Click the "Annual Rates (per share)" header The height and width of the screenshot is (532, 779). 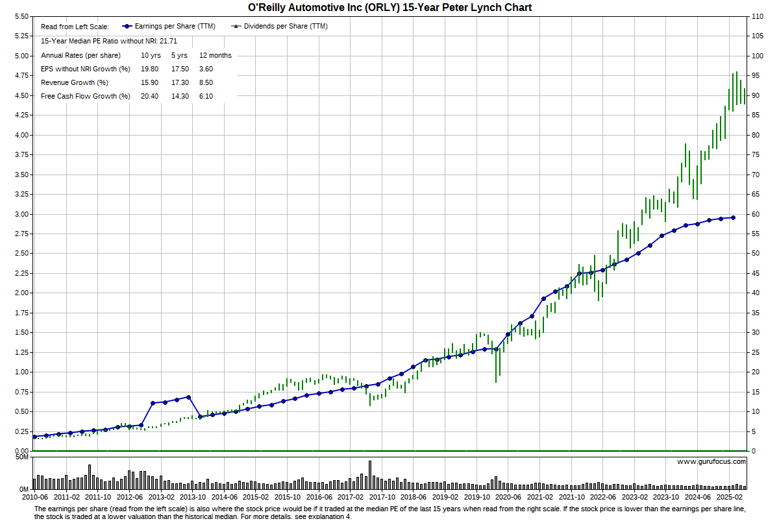(81, 55)
